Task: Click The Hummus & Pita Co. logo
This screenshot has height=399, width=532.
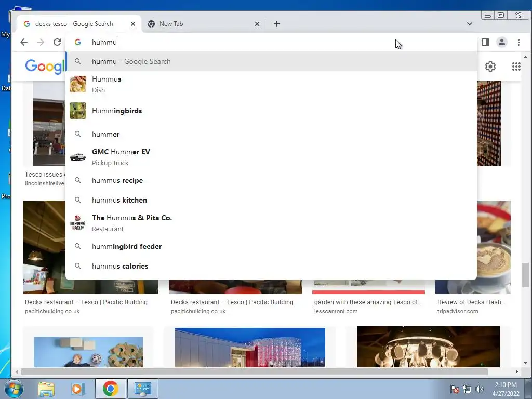Action: tap(78, 223)
